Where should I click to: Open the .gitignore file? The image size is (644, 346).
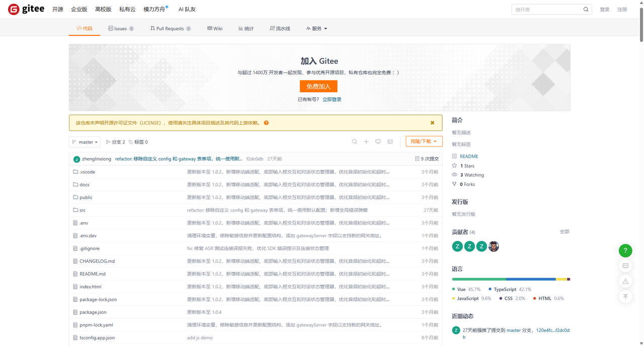(90, 248)
